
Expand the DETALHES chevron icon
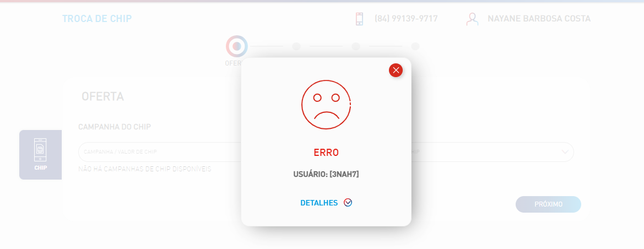pyautogui.click(x=348, y=203)
